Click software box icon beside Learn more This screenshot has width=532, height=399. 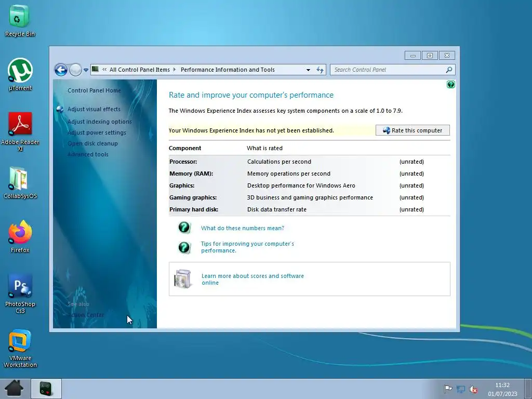[x=182, y=279]
